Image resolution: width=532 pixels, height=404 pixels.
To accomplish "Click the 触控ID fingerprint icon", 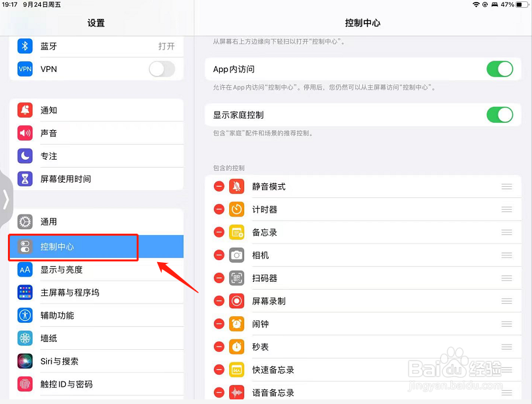I will 25,384.
